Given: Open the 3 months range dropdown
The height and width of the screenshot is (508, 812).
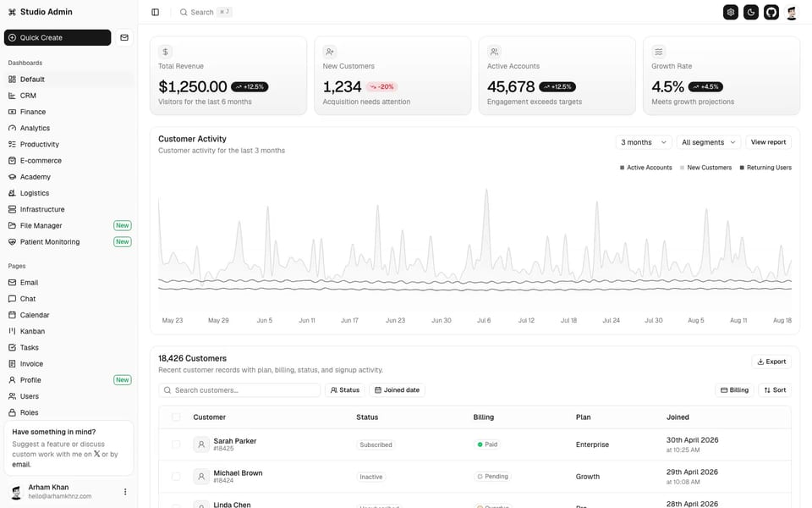Looking at the screenshot, I should 644,142.
